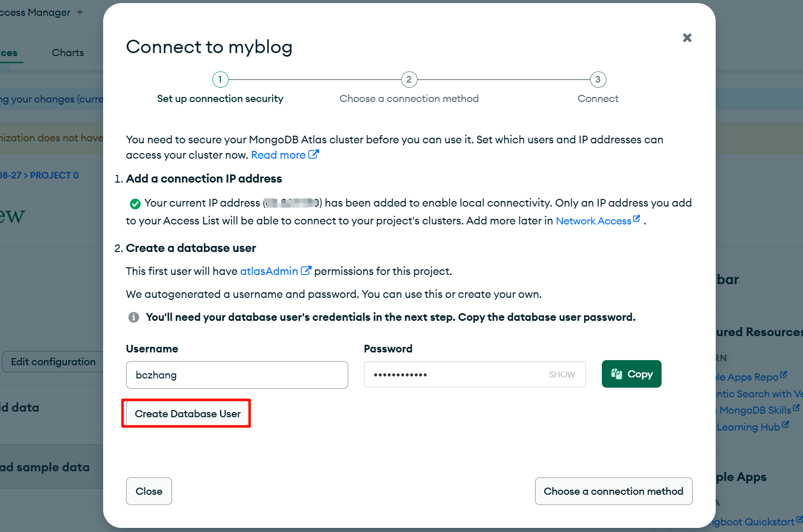803x532 pixels.
Task: Switch to the Charts tab
Action: pyautogui.click(x=68, y=53)
